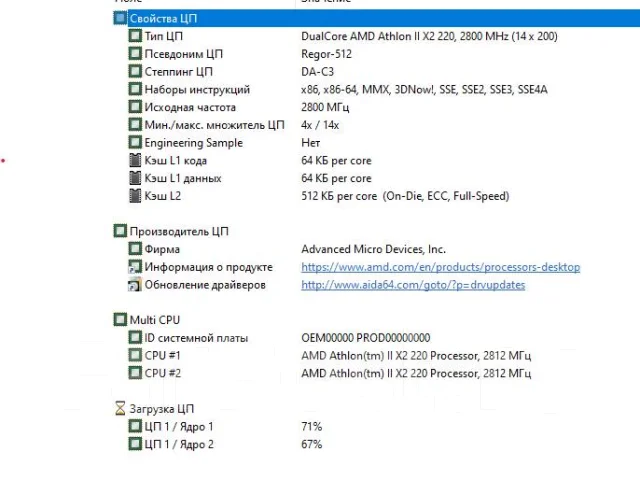Viewport: 640px width, 494px height.
Task: Open the aida64.com driver updates link
Action: (413, 285)
